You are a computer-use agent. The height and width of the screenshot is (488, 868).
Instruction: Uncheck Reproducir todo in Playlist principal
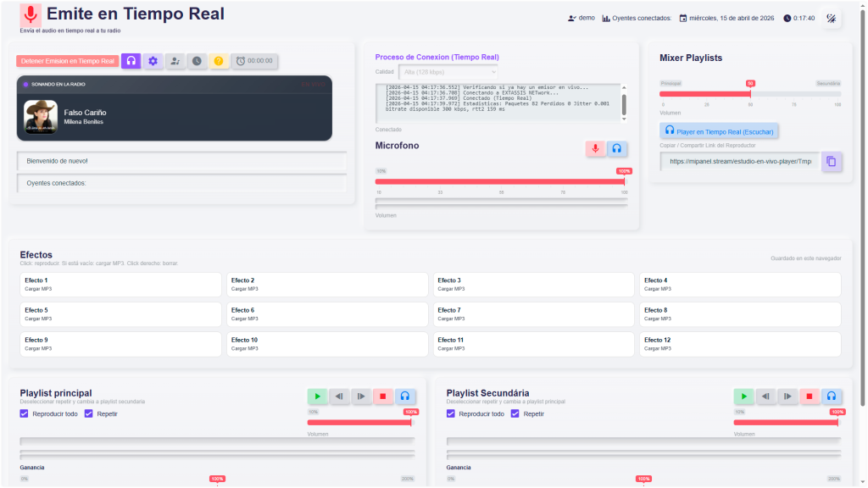coord(25,413)
